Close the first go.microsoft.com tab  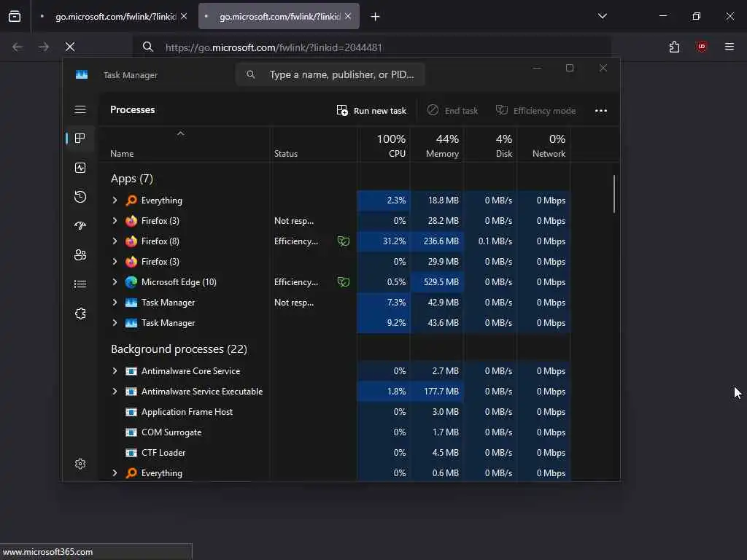[x=184, y=16]
